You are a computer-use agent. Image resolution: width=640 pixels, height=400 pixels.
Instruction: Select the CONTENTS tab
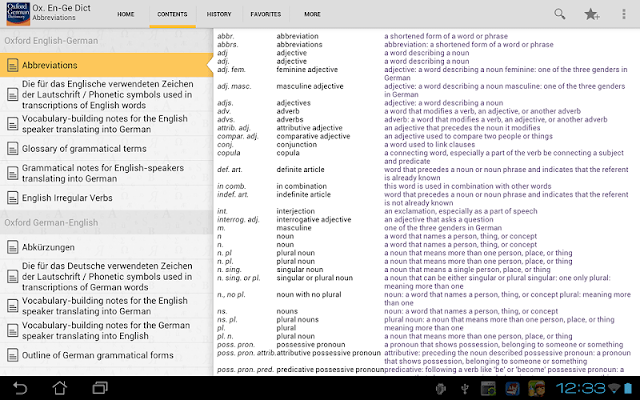(172, 14)
